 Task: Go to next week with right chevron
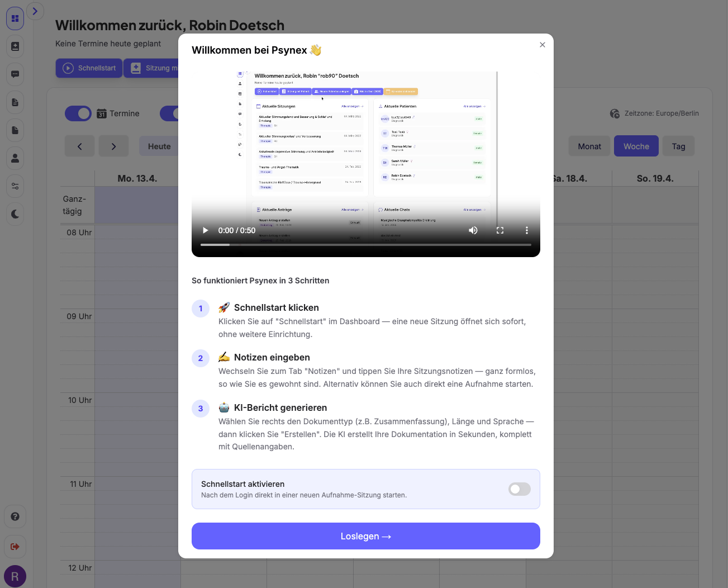point(113,146)
